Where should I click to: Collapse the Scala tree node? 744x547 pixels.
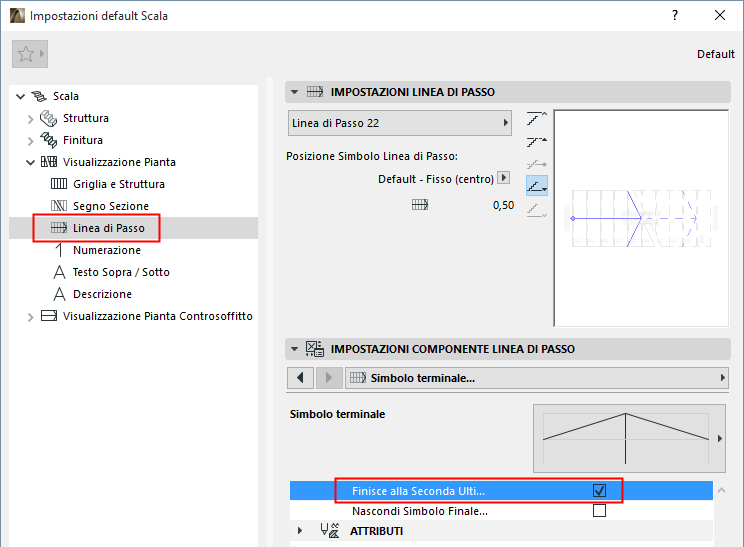point(20,96)
